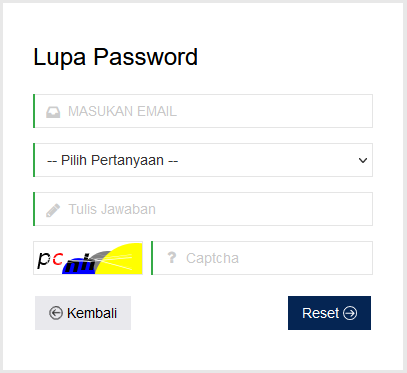Viewport: 407px width, 373px height.
Task: Click the red letter c in captcha image
Action: tap(58, 258)
